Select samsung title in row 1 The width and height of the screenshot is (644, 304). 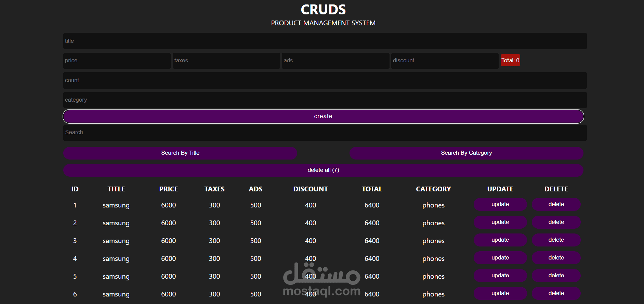point(116,205)
